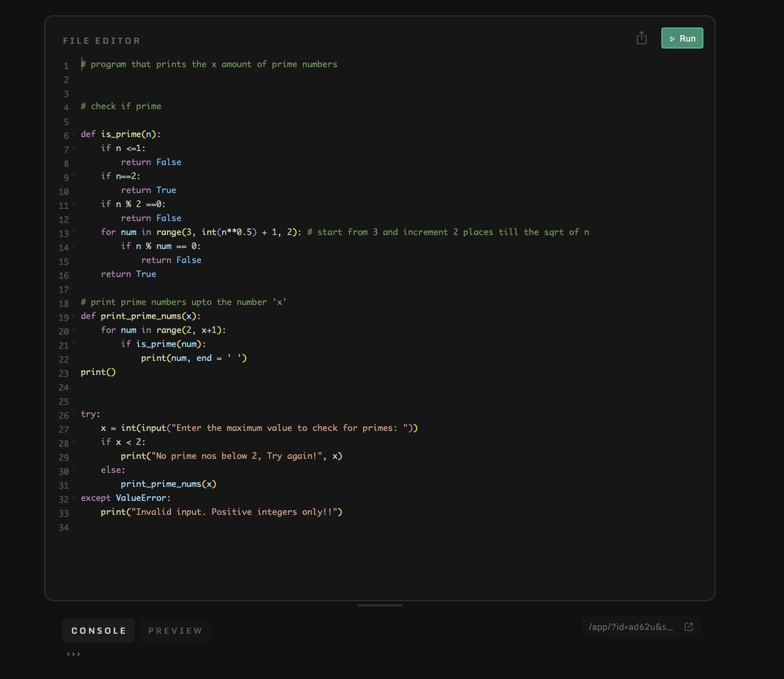784x679 pixels.
Task: Click 'if x < 2:' on line 28
Action: click(124, 442)
